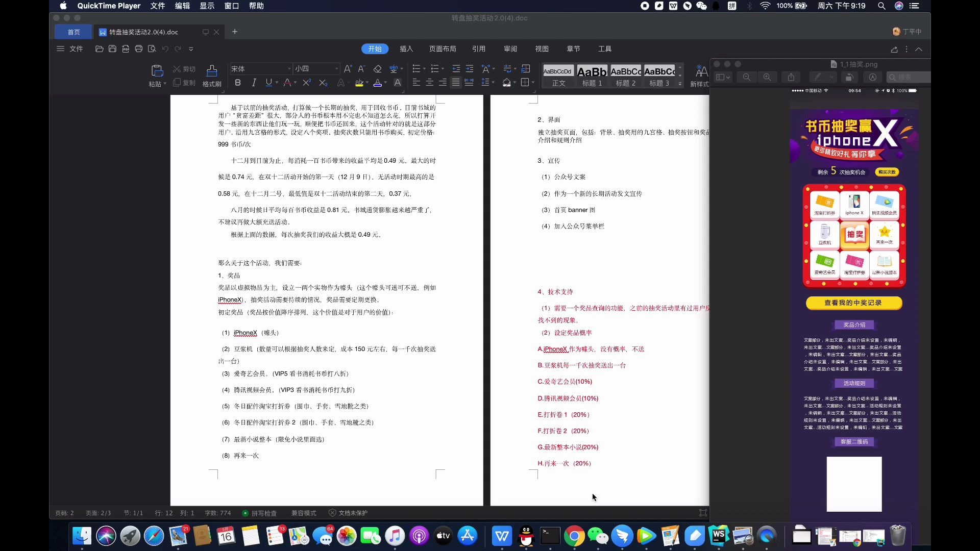This screenshot has width=980, height=551.
Task: Apply the 正文 style
Action: (x=558, y=76)
